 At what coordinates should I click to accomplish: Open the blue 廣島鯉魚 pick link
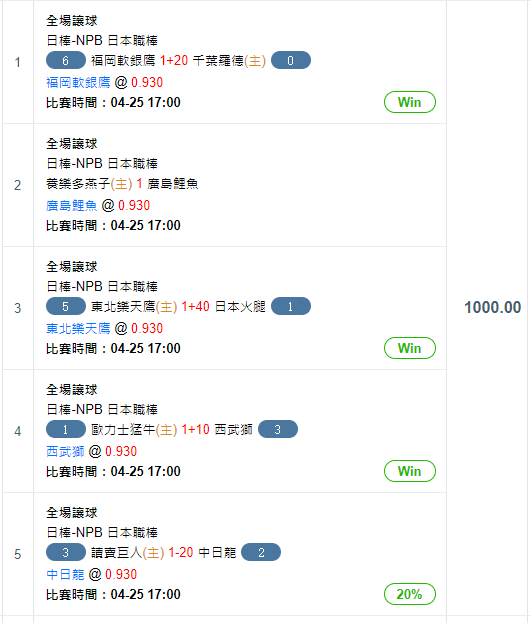[72, 205]
